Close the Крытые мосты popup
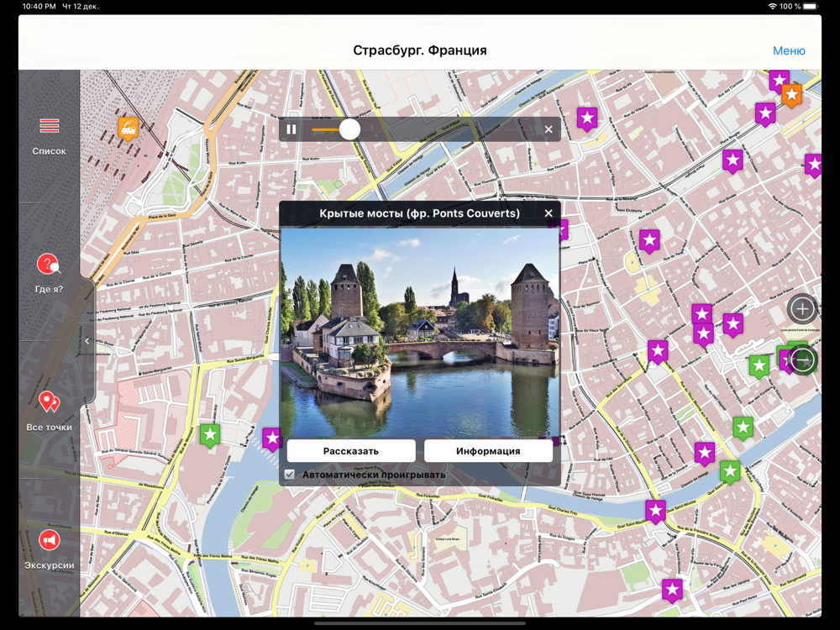The image size is (840, 630). [x=549, y=213]
